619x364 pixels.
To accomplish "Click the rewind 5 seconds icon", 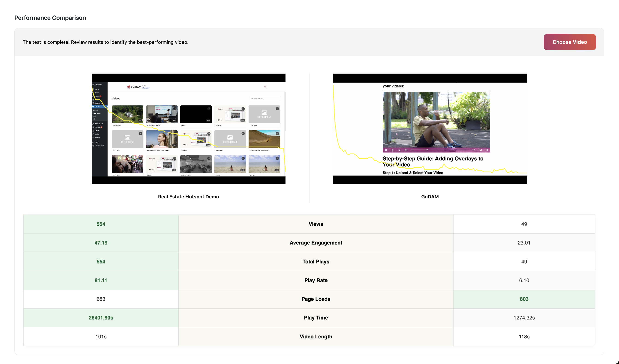I will [x=392, y=150].
